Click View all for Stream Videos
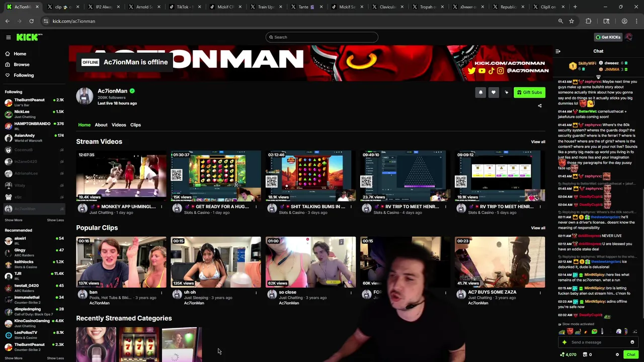644x362 pixels. tap(538, 142)
